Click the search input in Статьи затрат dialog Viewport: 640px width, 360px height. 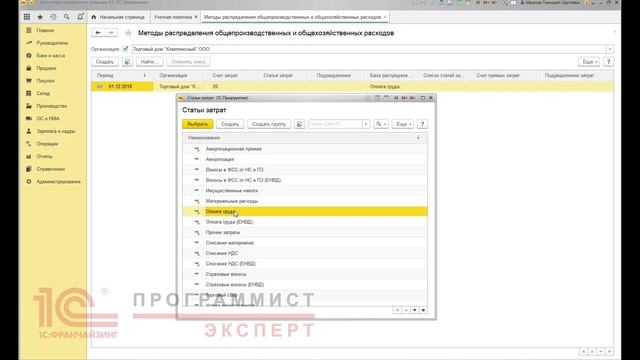pyautogui.click(x=335, y=124)
